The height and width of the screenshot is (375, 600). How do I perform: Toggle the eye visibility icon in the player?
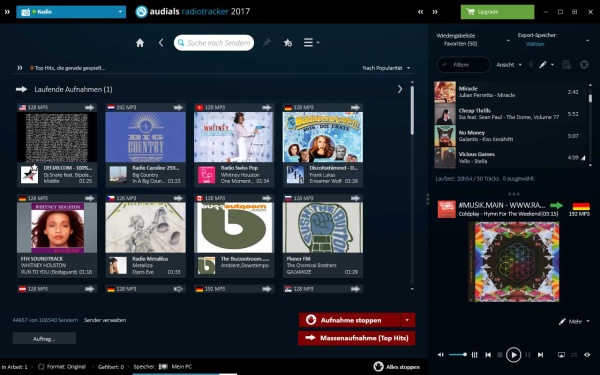587,355
